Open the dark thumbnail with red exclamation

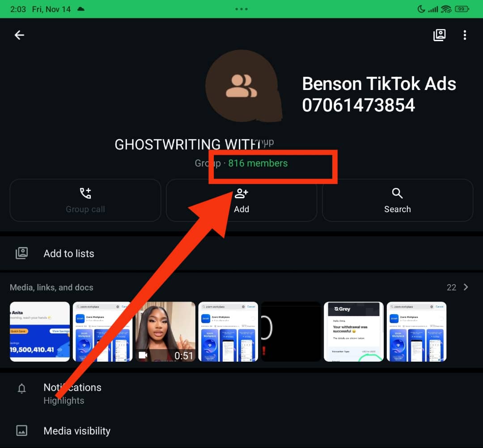291,332
